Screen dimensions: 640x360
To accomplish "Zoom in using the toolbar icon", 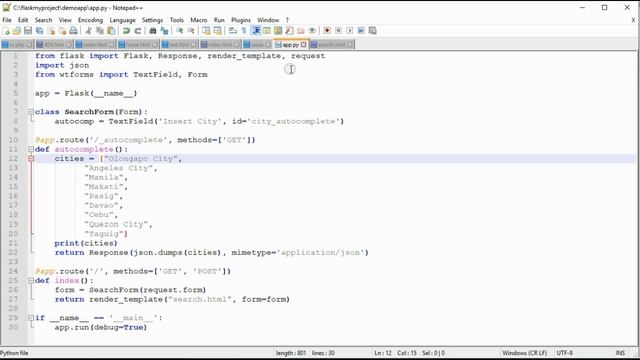I will point(179,31).
